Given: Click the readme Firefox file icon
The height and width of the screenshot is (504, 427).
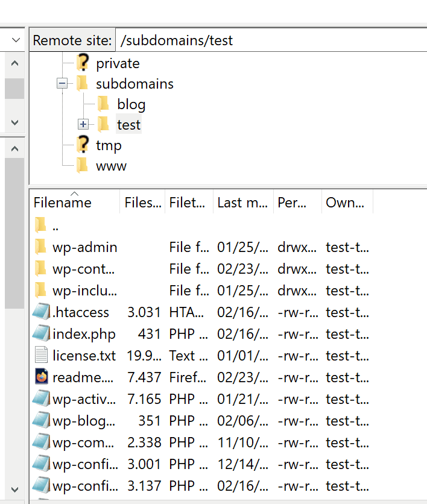Looking at the screenshot, I should click(x=42, y=377).
